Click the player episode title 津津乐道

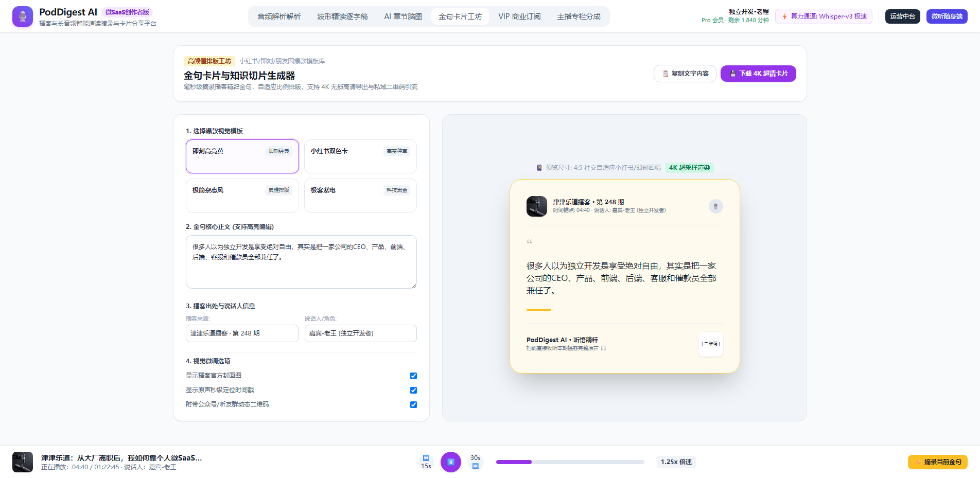(x=121, y=458)
